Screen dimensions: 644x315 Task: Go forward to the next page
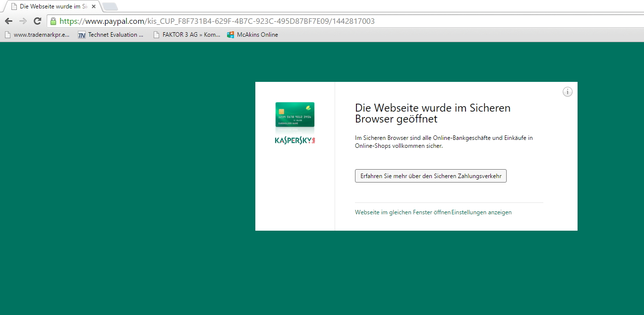pyautogui.click(x=23, y=21)
